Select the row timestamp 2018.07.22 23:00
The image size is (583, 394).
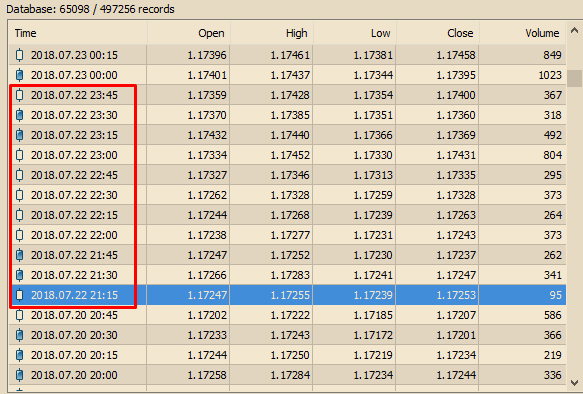click(74, 155)
